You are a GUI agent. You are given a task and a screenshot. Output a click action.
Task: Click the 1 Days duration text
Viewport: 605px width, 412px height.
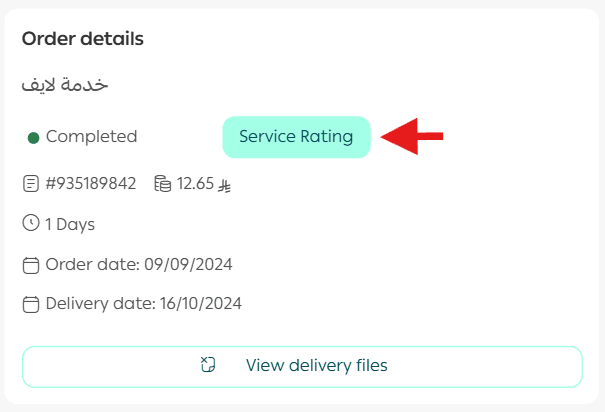pyautogui.click(x=70, y=224)
